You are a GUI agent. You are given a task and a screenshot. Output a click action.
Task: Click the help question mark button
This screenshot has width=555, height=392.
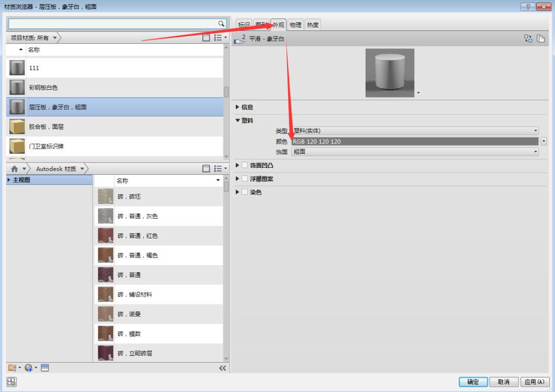pos(528,7)
